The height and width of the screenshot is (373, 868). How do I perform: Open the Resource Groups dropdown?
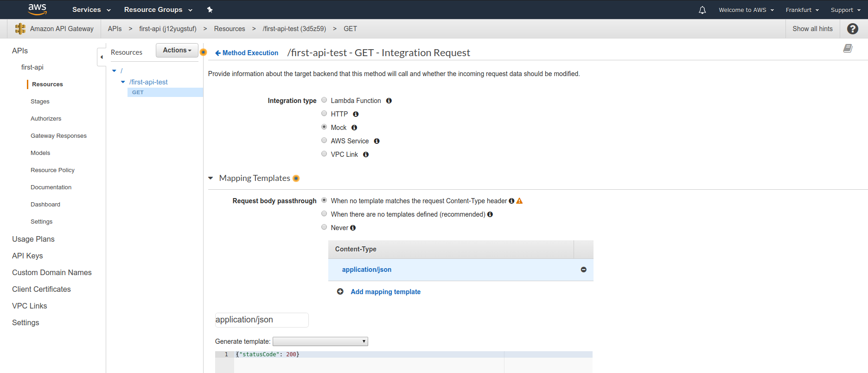(158, 10)
